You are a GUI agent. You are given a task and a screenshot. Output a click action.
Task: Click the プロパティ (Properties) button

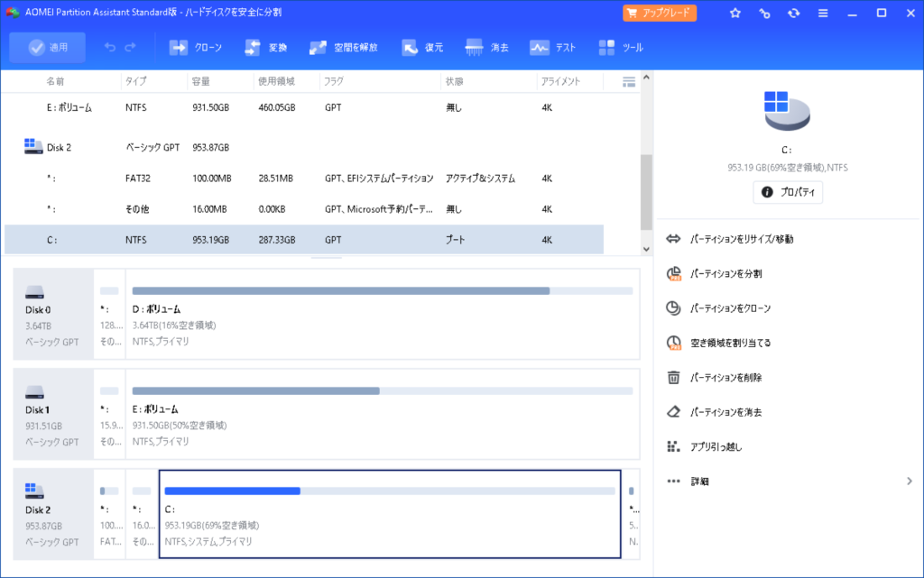[x=788, y=192]
